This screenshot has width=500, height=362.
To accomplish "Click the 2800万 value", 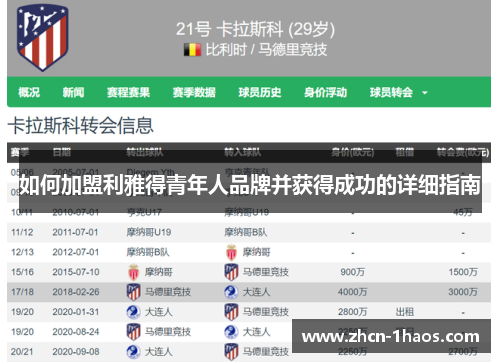I will [x=353, y=312].
